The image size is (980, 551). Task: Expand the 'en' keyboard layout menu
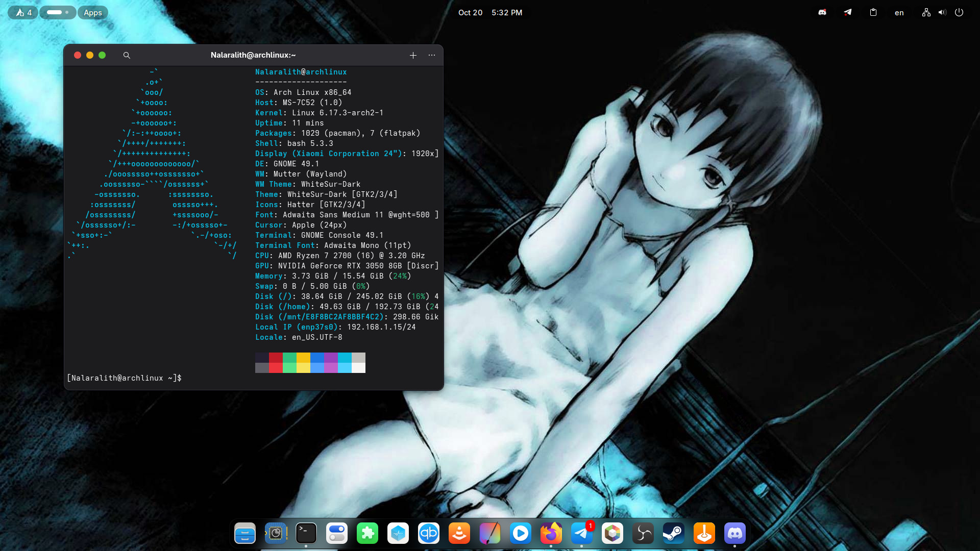click(x=899, y=12)
